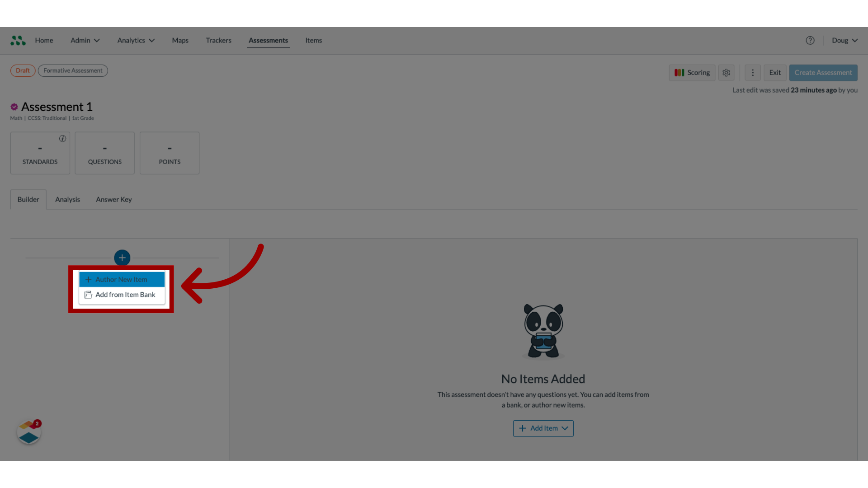868x488 pixels.
Task: Expand the Admin navigation dropdown
Action: (85, 40)
